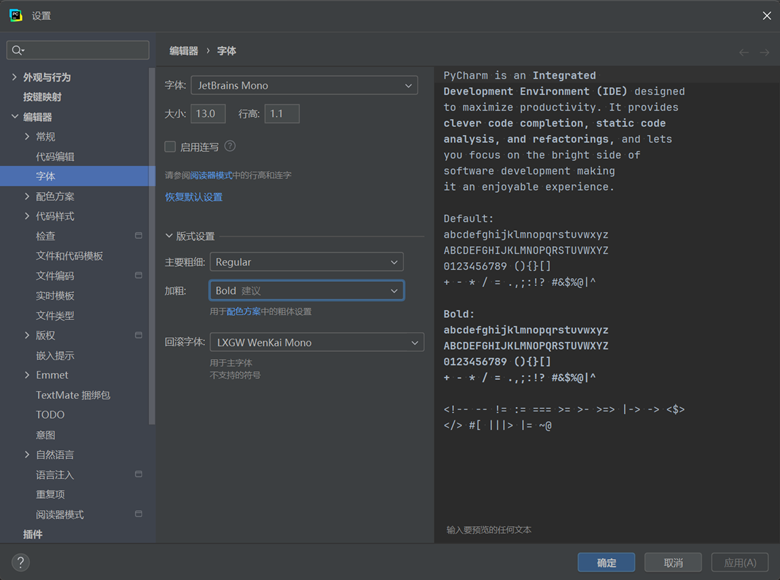Click the 恢复默认设置 link
Screen dimensions: 780x580
pyautogui.click(x=194, y=197)
